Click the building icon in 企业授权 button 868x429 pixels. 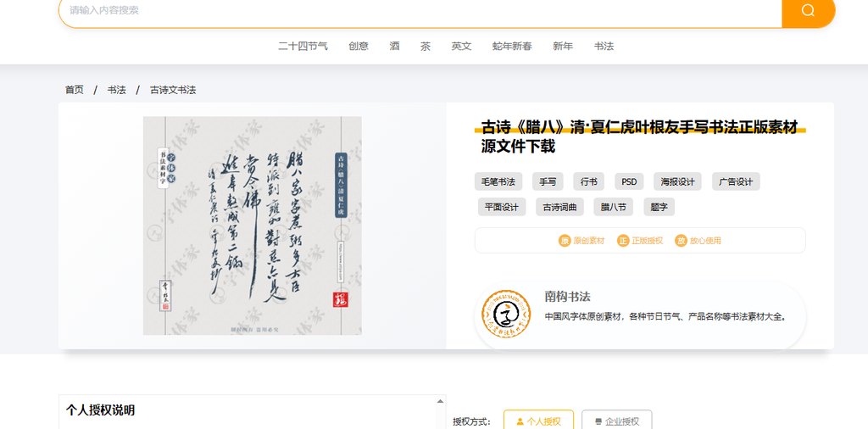[598, 421]
